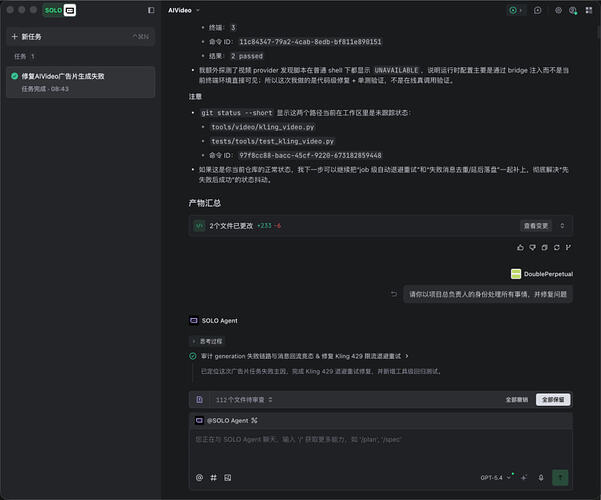The image size is (601, 500).
Task: Open the AIVideo project dropdown
Action: tap(184, 10)
